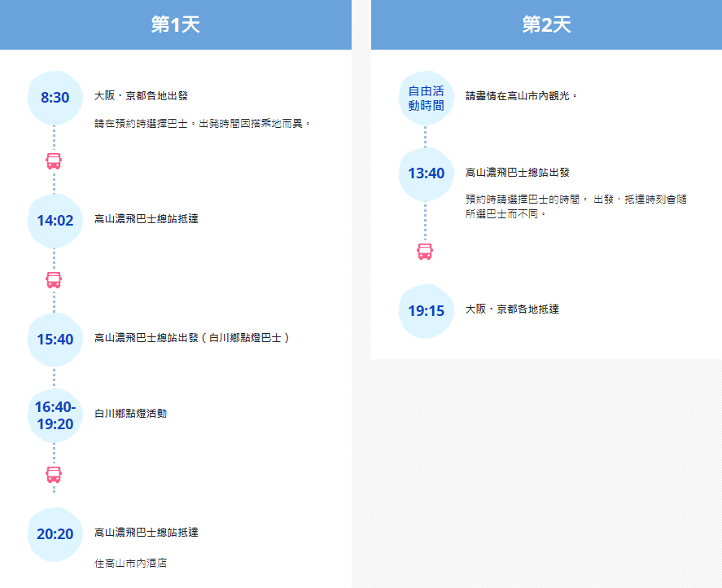This screenshot has height=588, width=722.
Task: Click the 請盡情在高山市內觀光 text
Action: click(521, 96)
